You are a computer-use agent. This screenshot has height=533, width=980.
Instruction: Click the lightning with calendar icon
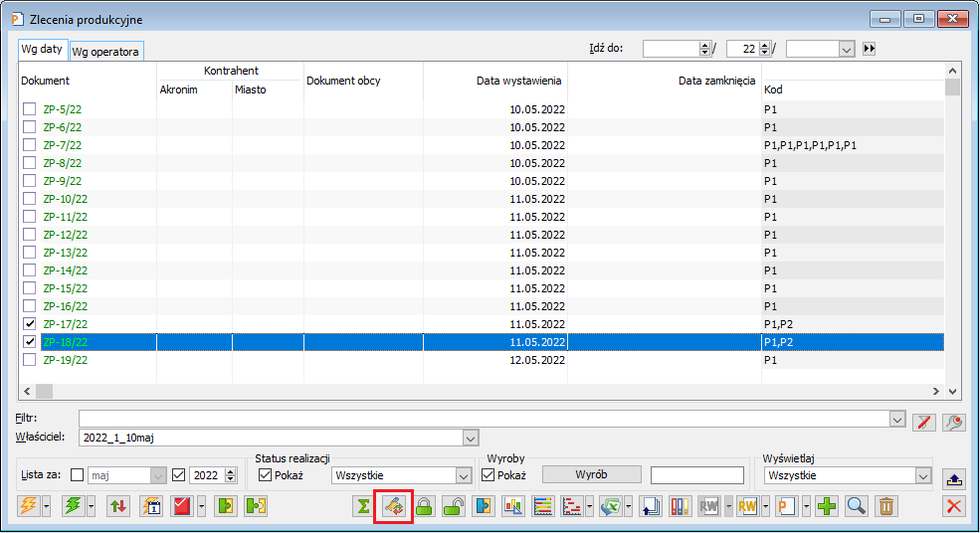tap(150, 505)
